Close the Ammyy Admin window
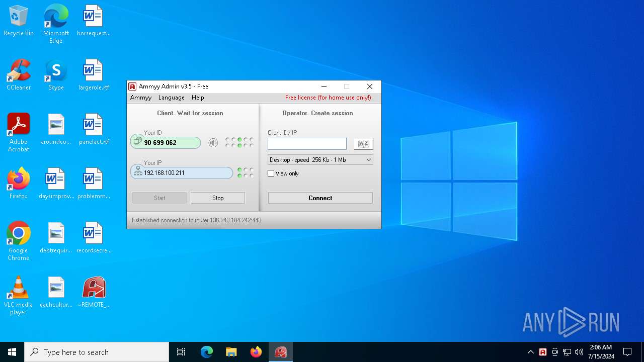Screen dimensions: 644x362 (x=370, y=86)
